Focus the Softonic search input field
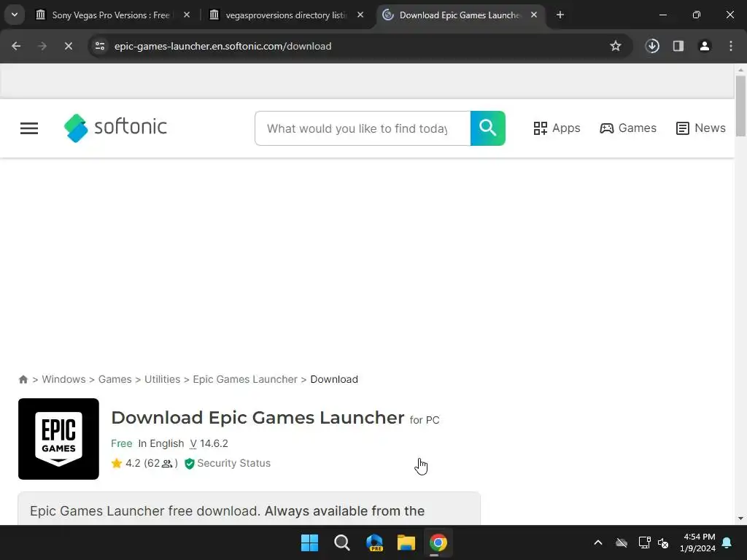 363,128
